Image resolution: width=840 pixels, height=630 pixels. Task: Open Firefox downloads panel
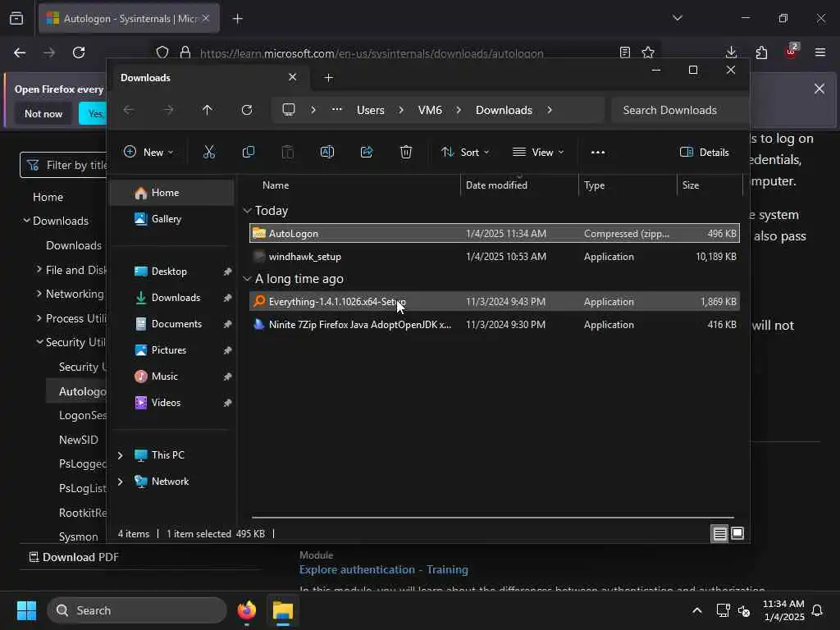(731, 52)
